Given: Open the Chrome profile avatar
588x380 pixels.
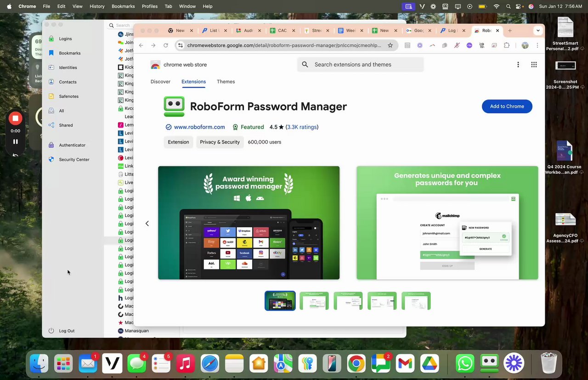Looking at the screenshot, I should pyautogui.click(x=525, y=45).
